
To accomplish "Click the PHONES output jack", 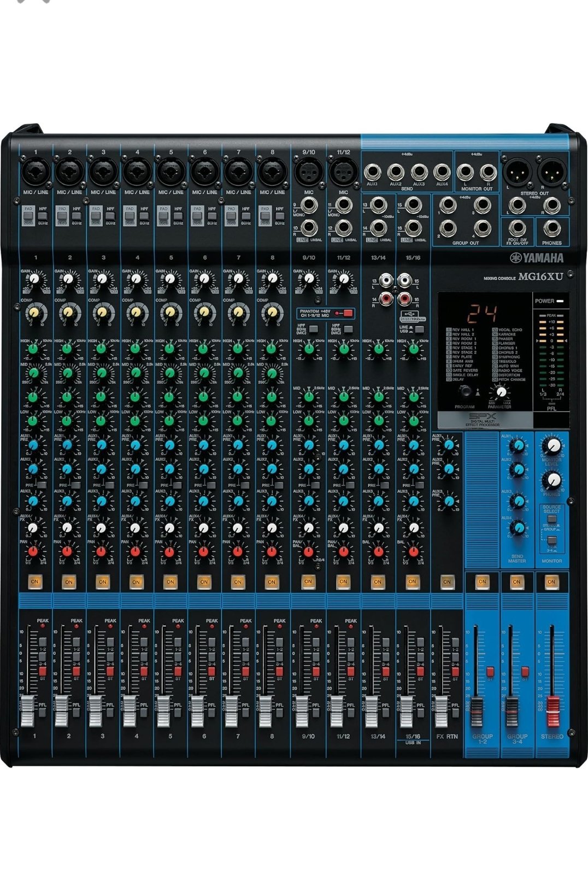I will click(551, 228).
